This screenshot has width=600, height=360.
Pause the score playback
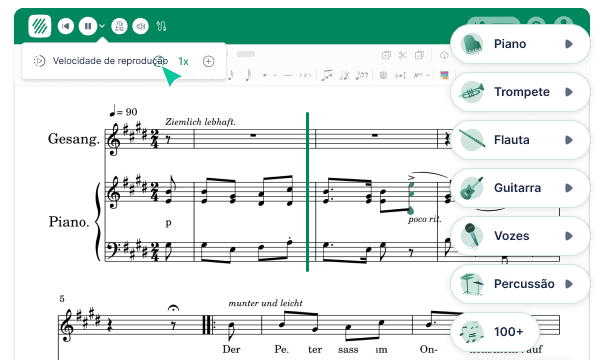88,26
